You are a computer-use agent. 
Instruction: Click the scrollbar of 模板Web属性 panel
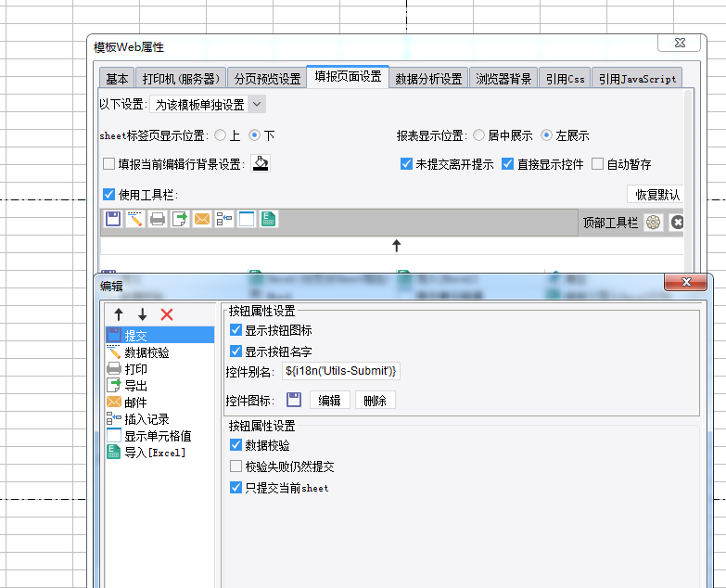pos(688,181)
